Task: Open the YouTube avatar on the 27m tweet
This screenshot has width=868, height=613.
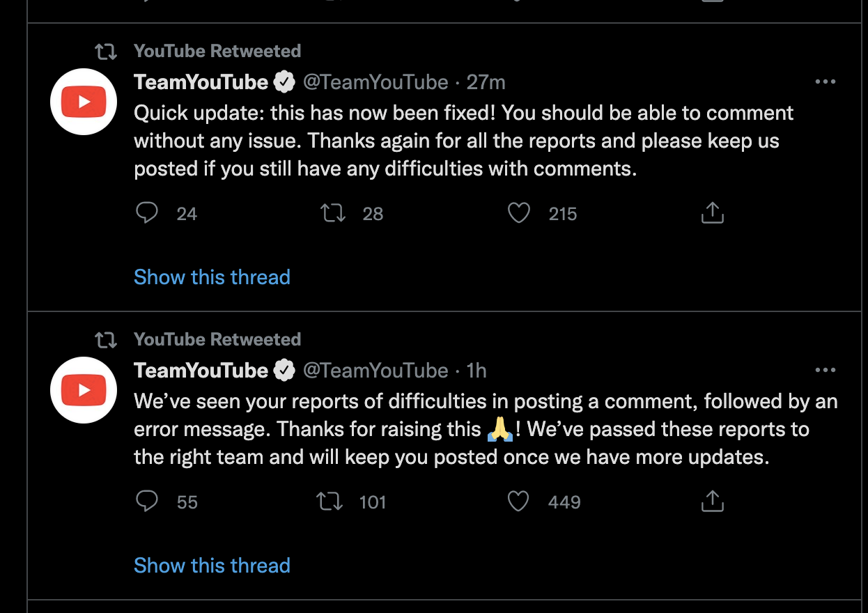Action: tap(84, 102)
